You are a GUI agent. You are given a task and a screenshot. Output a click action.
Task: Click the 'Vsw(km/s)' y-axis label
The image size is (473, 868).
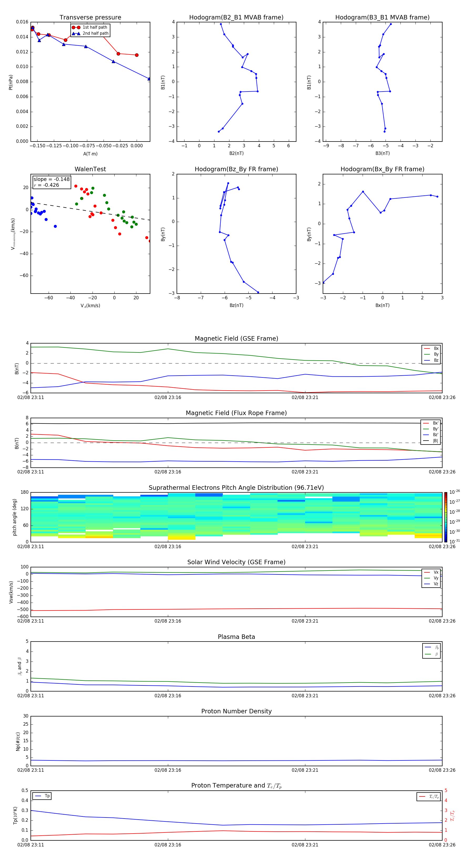[x=11, y=592]
